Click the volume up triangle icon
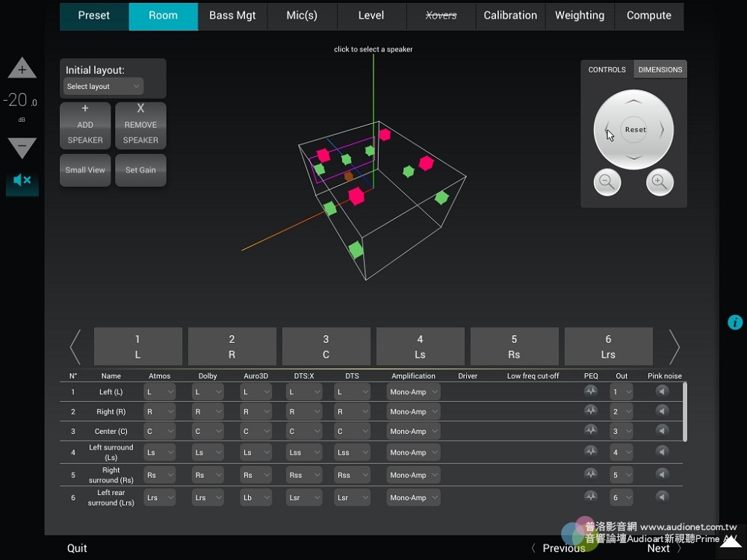 (x=22, y=69)
